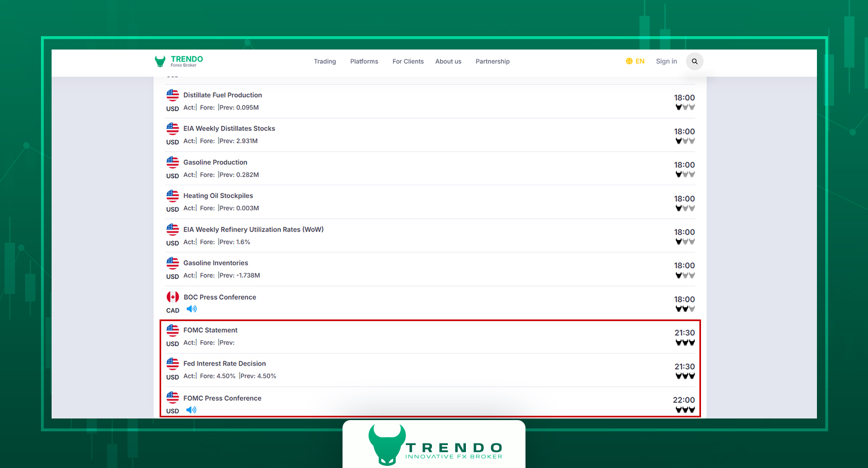Open the Heating Oil Stockpiles event
The image size is (868, 468).
click(218, 195)
